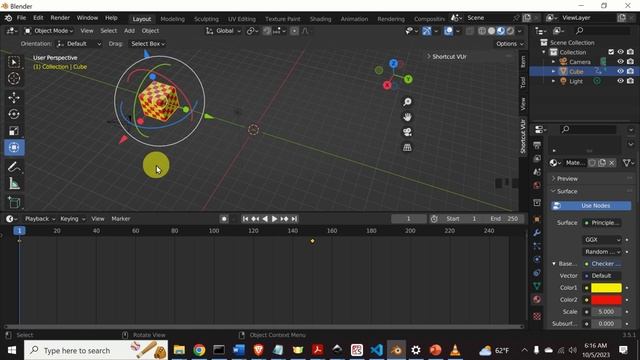The image size is (640, 360).
Task: Change the red Color2 swatch
Action: pyautogui.click(x=606, y=300)
